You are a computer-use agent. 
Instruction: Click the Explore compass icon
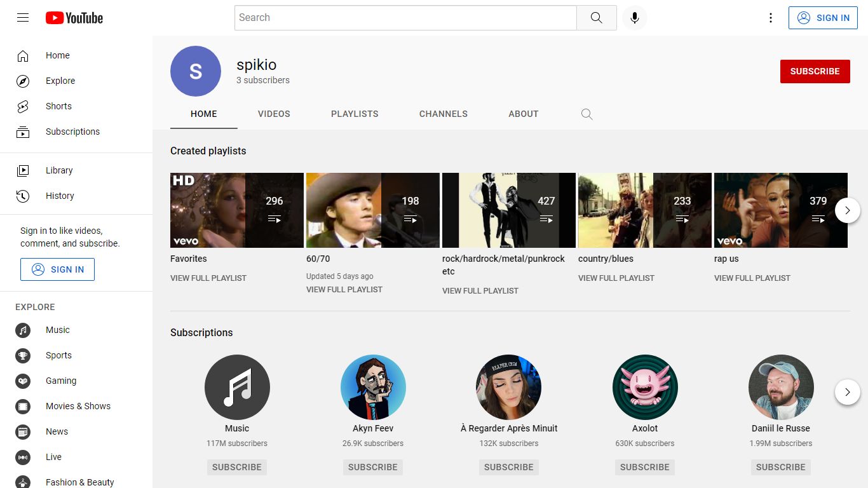coord(23,81)
